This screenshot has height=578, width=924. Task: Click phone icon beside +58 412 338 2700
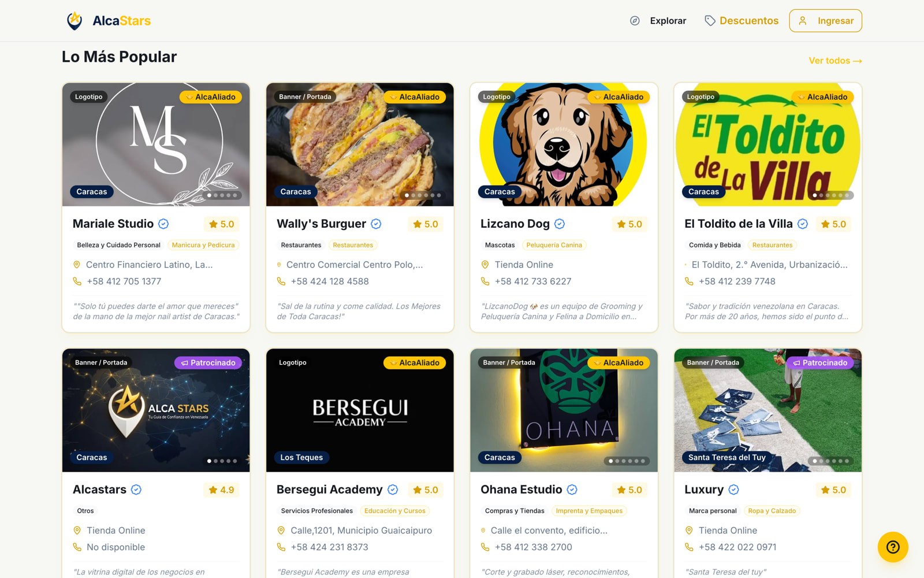pos(485,547)
